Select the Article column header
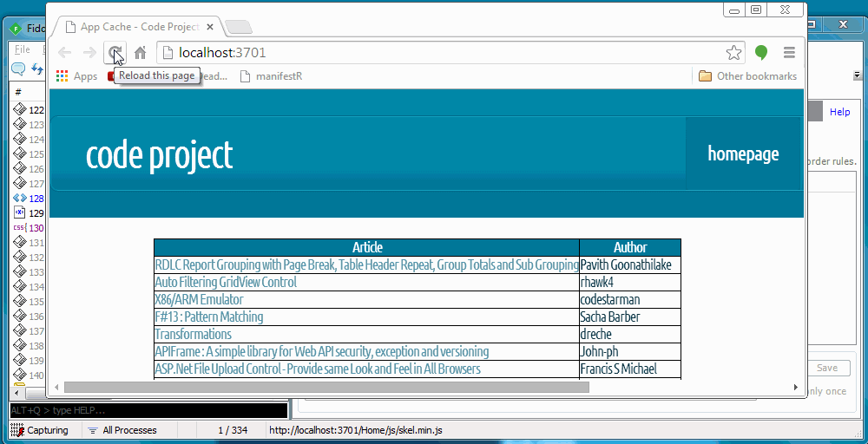The height and width of the screenshot is (444, 868). click(x=367, y=247)
